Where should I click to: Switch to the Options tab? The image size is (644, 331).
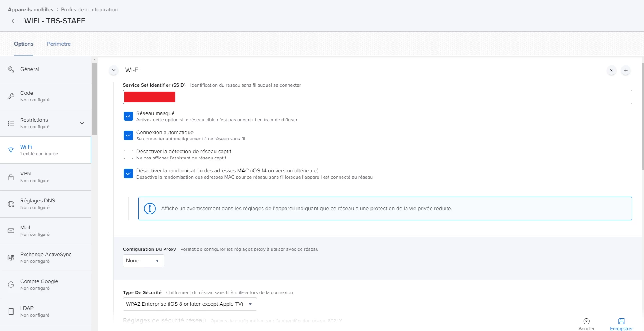coord(24,44)
